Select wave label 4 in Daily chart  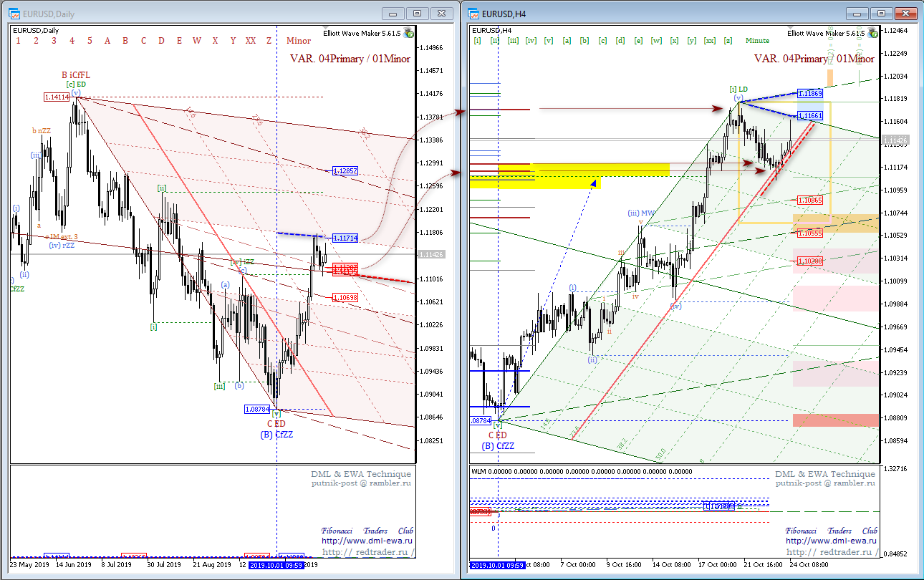click(72, 41)
